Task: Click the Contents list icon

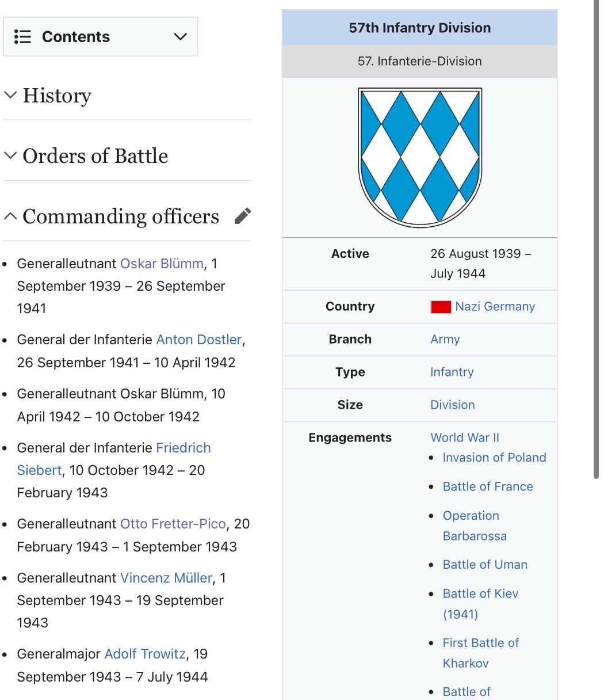Action: 22,37
